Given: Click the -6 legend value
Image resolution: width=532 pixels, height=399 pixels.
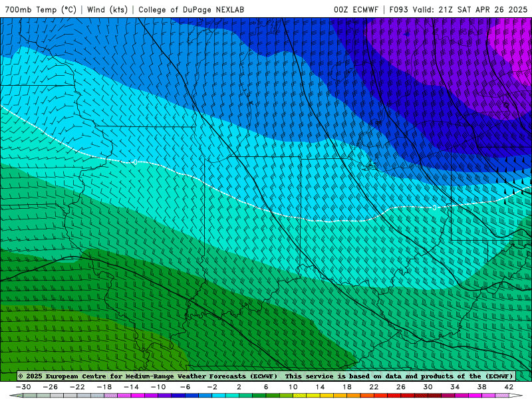Looking at the screenshot, I should click(185, 387).
